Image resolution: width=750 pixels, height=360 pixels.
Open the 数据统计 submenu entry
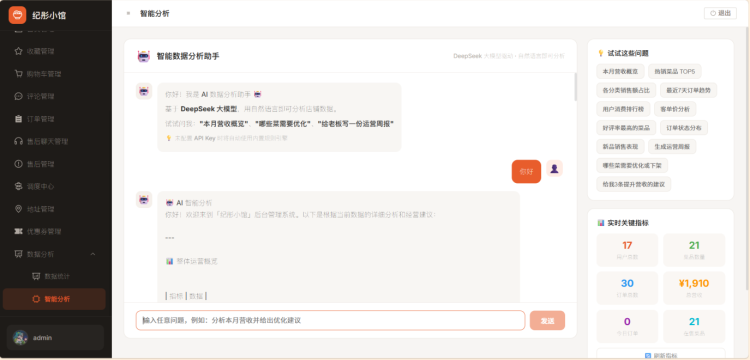tap(55, 276)
